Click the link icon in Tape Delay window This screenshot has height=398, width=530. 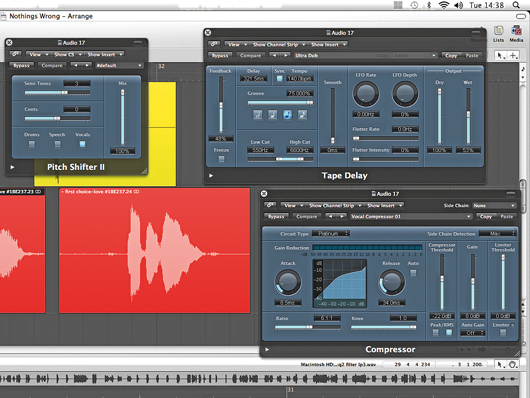click(214, 44)
